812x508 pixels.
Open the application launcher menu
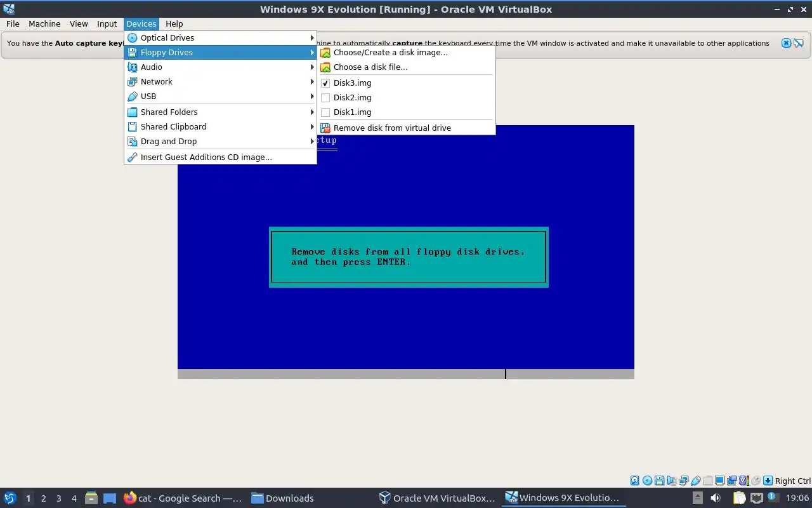click(x=10, y=498)
